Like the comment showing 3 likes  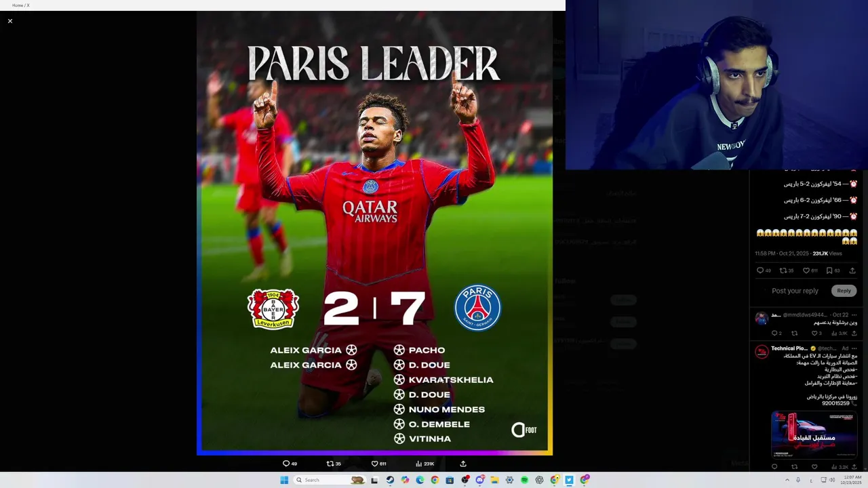point(816,333)
